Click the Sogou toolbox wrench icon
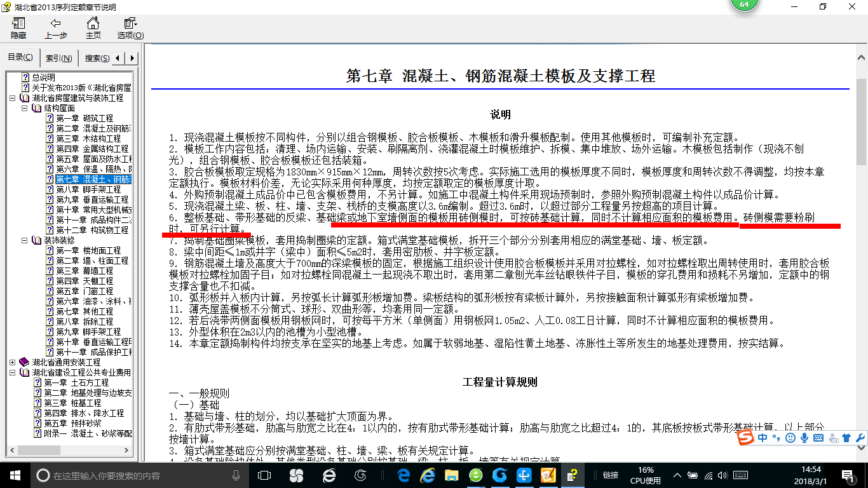This screenshot has width=868, height=488. click(x=860, y=438)
